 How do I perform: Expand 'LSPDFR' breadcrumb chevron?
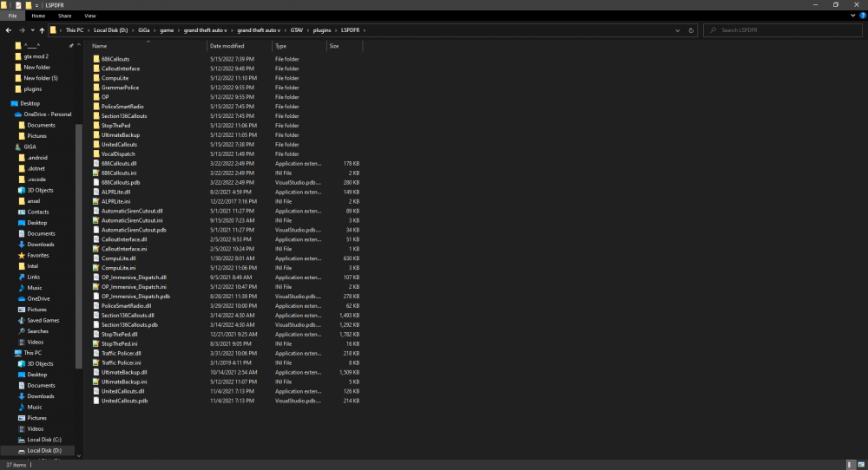point(365,30)
